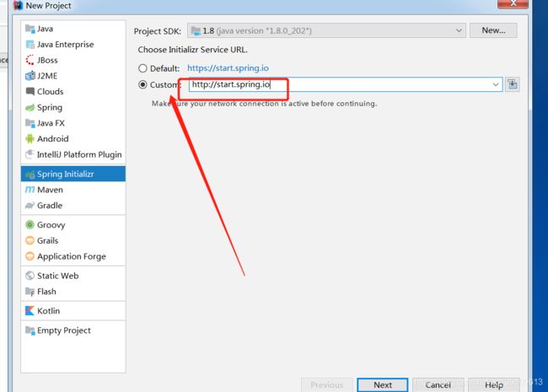
Task: Select the Custom URL radio button
Action: 142,84
